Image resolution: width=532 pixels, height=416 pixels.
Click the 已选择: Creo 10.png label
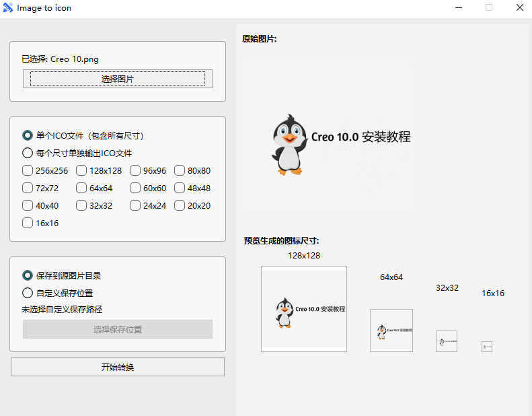tap(60, 59)
